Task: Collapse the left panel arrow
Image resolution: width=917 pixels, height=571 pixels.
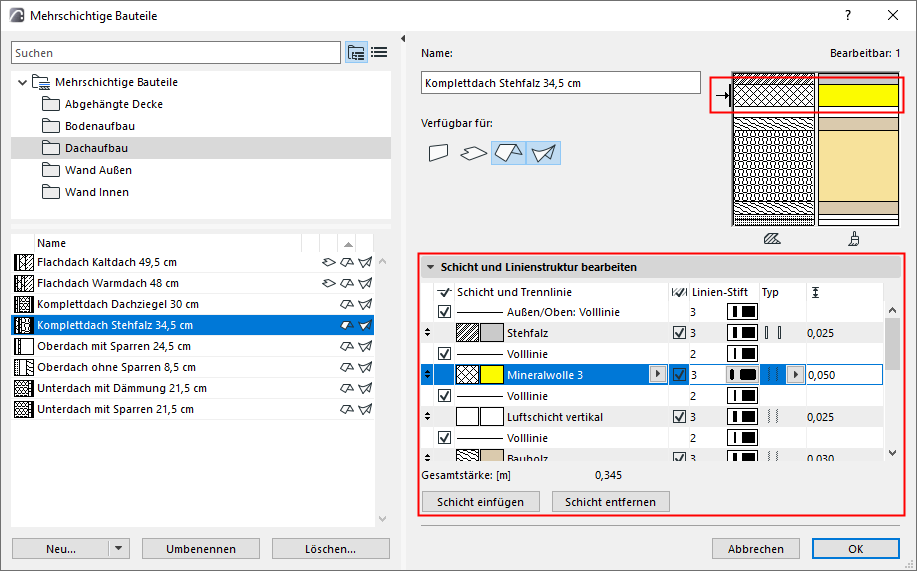Action: (403, 39)
